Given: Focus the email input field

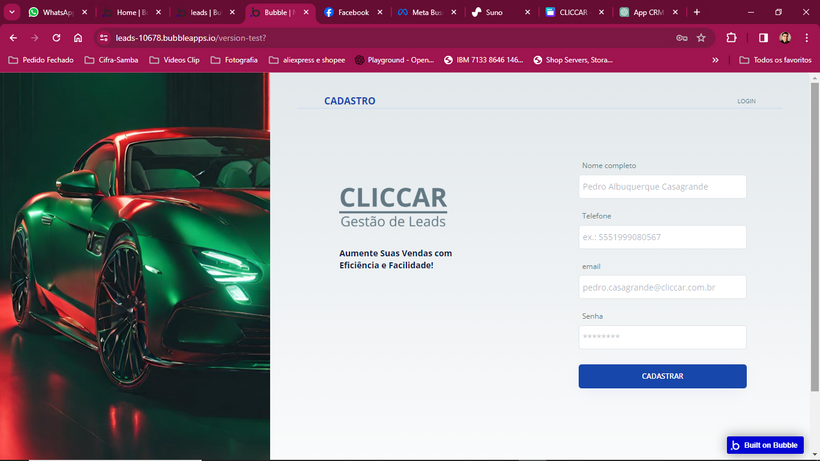Looking at the screenshot, I should [662, 287].
